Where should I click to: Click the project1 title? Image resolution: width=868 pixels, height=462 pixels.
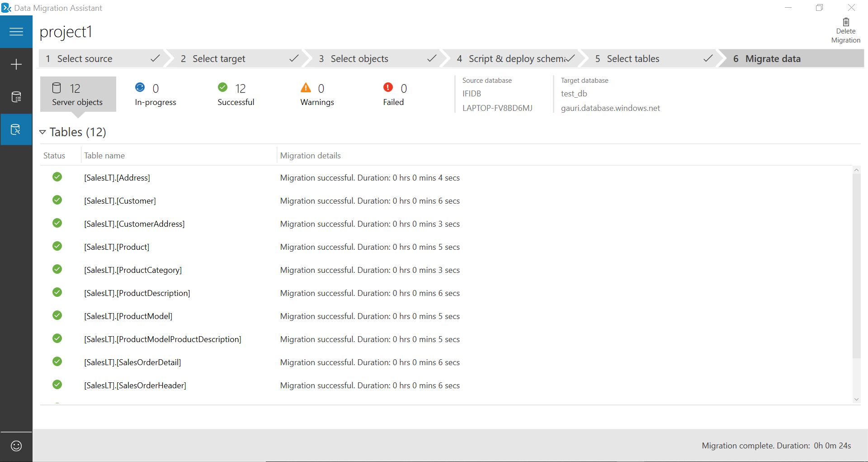[x=66, y=32]
